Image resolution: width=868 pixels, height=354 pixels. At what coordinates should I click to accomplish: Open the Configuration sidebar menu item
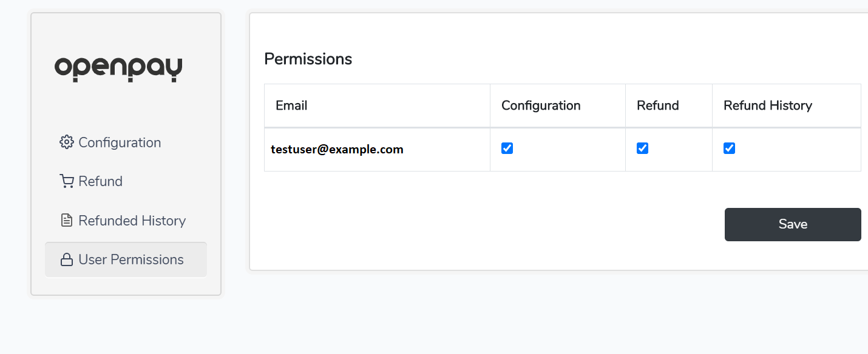[x=120, y=142]
